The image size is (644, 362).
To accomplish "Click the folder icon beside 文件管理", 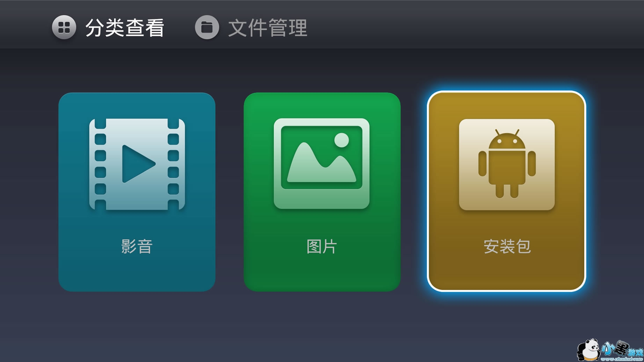I will click(x=207, y=27).
